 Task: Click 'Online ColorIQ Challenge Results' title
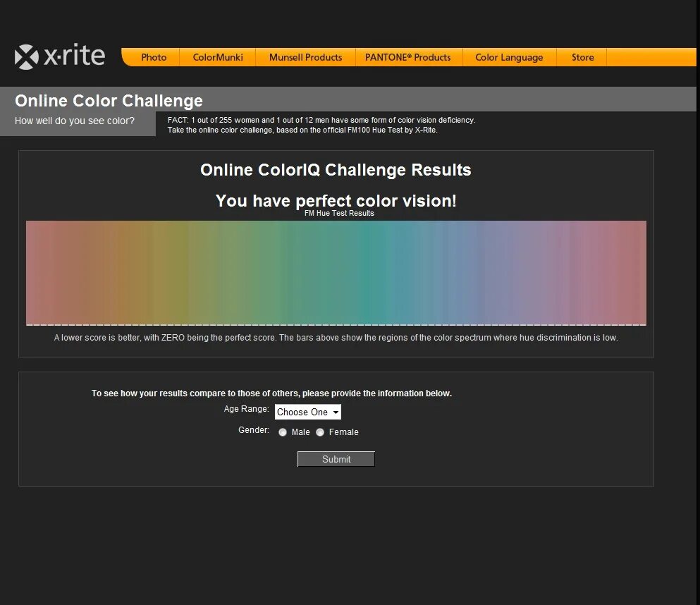(336, 170)
